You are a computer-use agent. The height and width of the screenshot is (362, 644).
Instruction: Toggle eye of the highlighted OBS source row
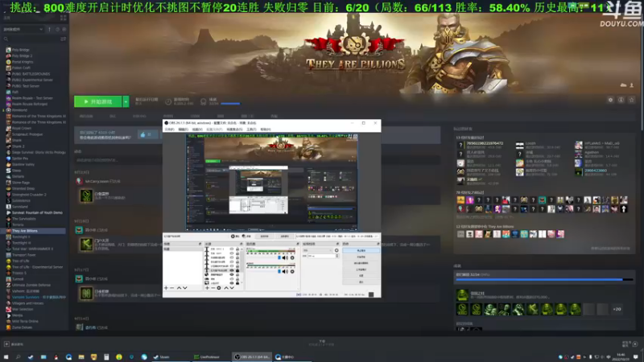coord(232,270)
